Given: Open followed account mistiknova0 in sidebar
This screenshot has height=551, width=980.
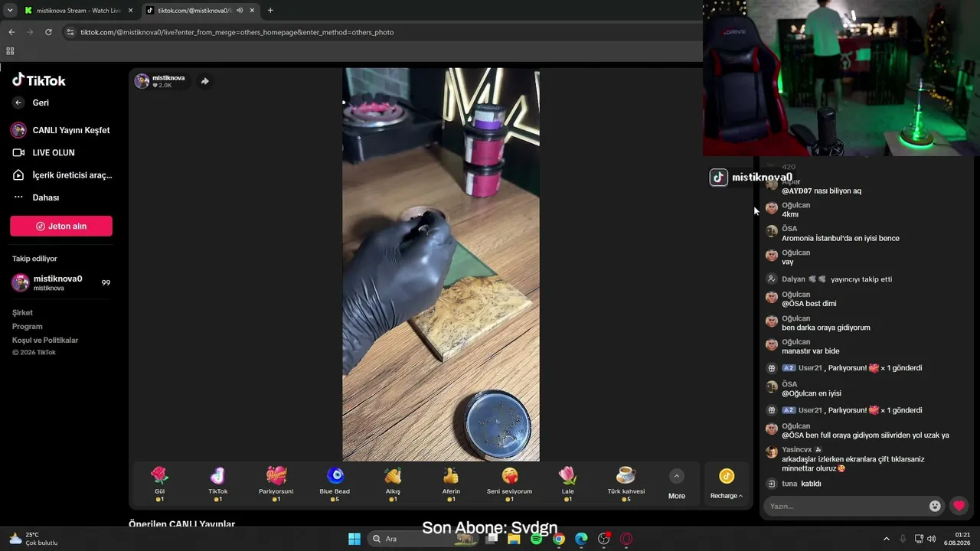Looking at the screenshot, I should [61, 282].
